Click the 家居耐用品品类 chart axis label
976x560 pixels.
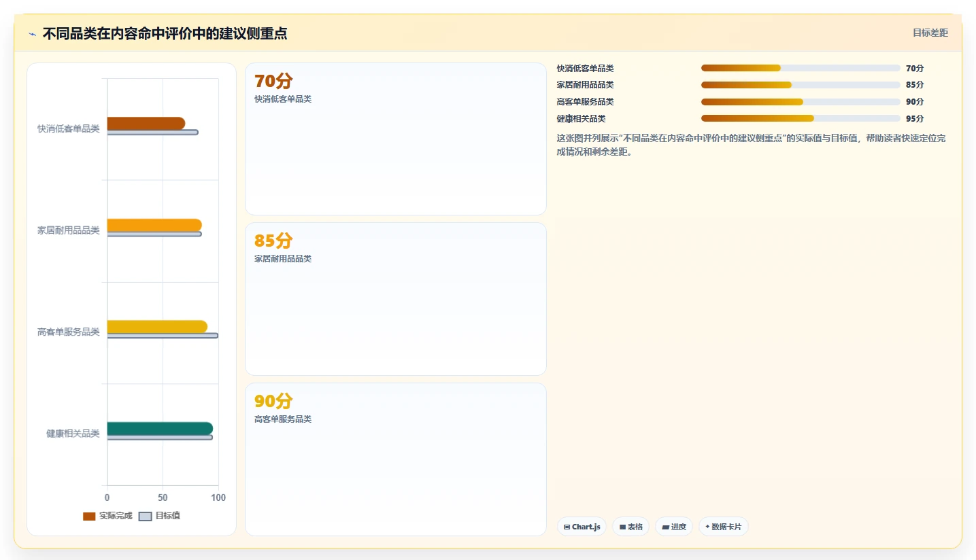pyautogui.click(x=69, y=230)
